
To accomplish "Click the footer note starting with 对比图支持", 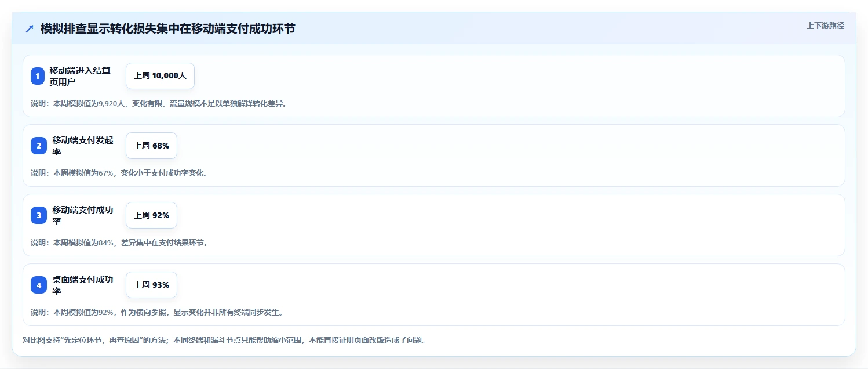I will point(224,340).
